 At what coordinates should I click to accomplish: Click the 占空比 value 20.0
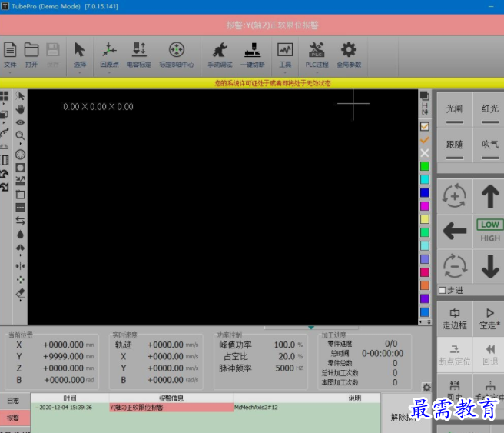point(287,356)
